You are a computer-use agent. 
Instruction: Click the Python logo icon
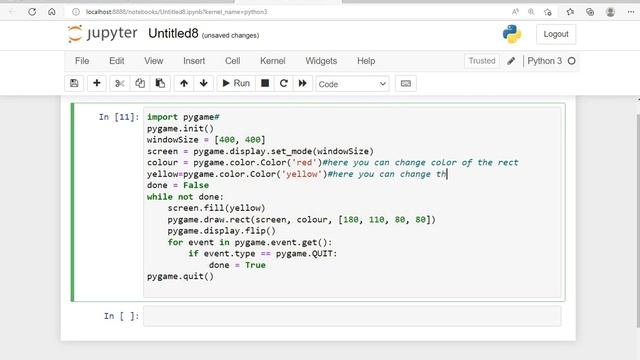click(x=512, y=34)
